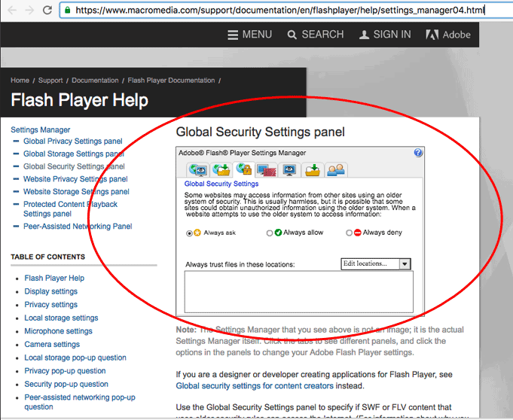Go to Home breadcrumb
513x420 pixels.
(x=20, y=81)
